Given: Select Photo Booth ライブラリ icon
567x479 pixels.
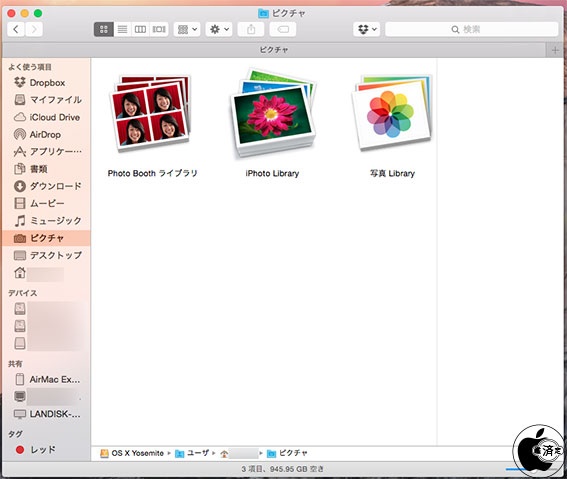Looking at the screenshot, I should [150, 113].
